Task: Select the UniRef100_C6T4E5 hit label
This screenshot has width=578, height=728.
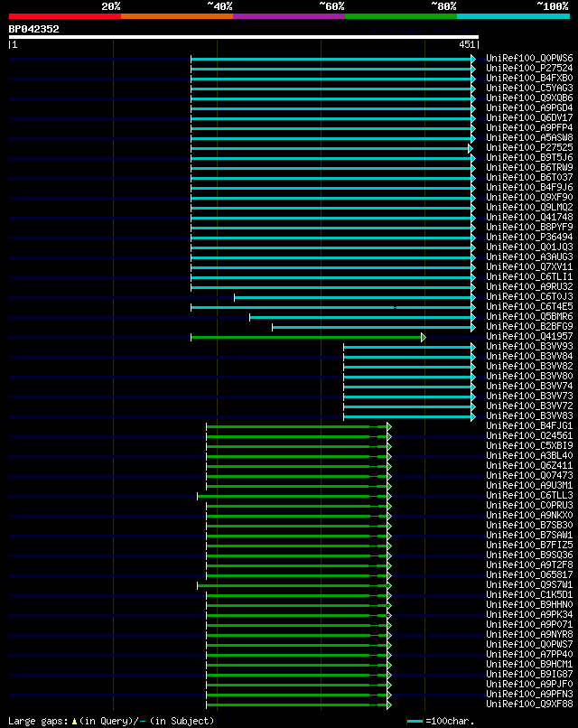Action: pyautogui.click(x=529, y=307)
